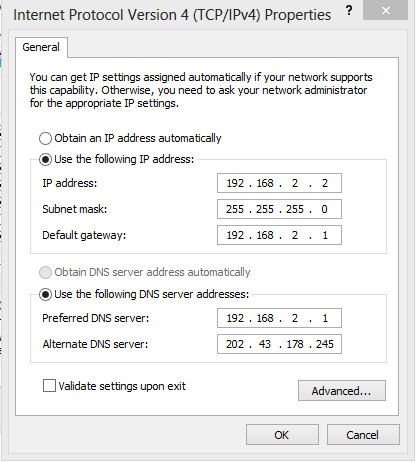Click the Cancel button
This screenshot has width=415, height=462.
pos(363,435)
